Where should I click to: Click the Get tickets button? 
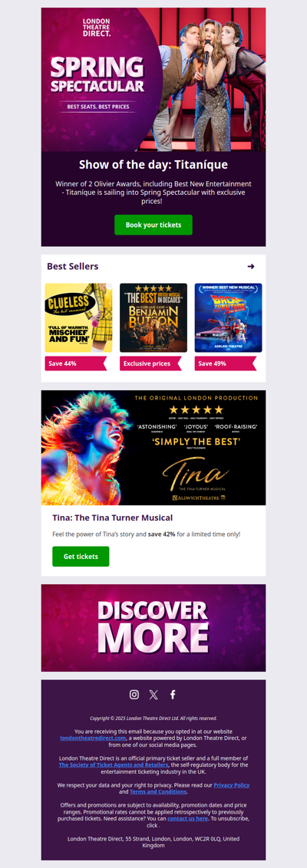pos(81,557)
